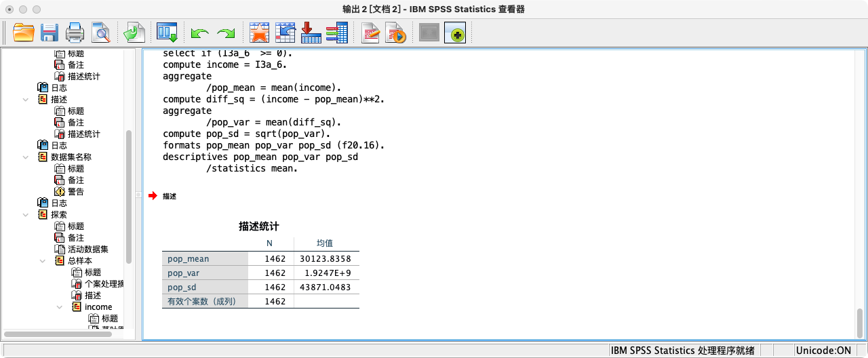The width and height of the screenshot is (868, 358).
Task: Click the 'formats pop_mean pop_var pop_sd' syntax line
Action: tap(274, 146)
